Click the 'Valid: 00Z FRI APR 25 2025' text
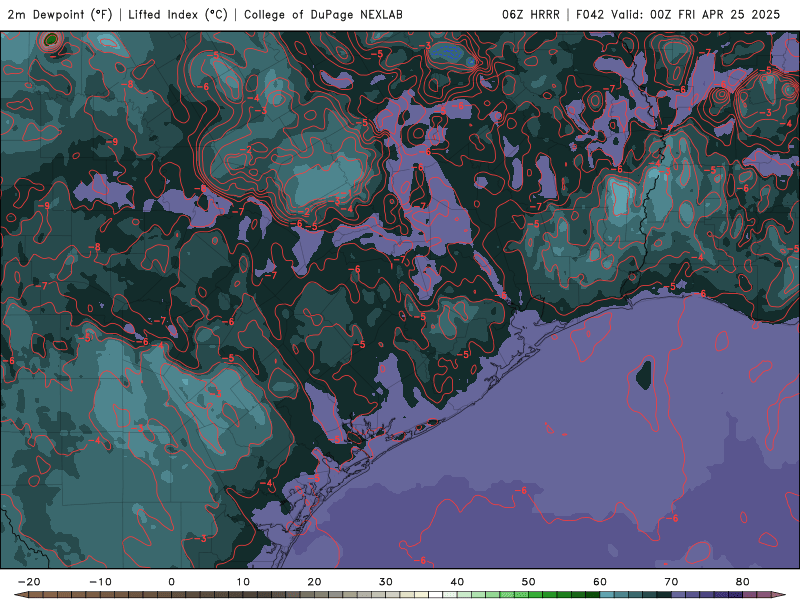Screen dimensions: 800x600 coord(696,14)
